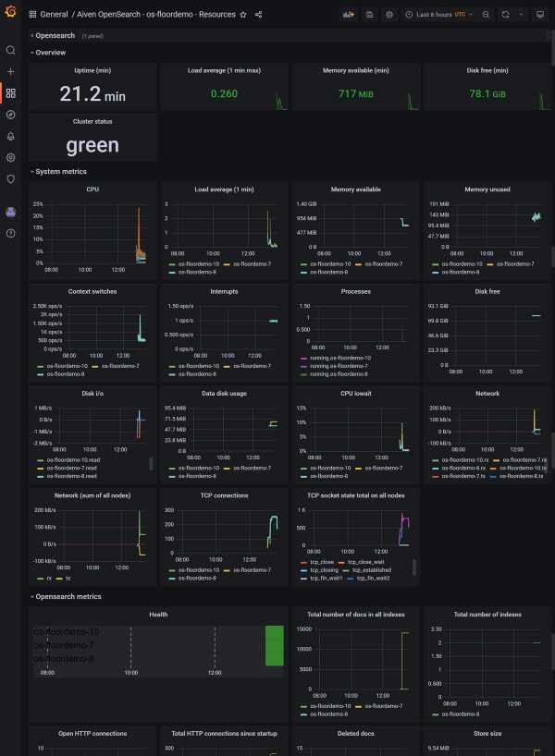Click the Interrupts panel title
This screenshot has width=555, height=756.
click(x=224, y=292)
